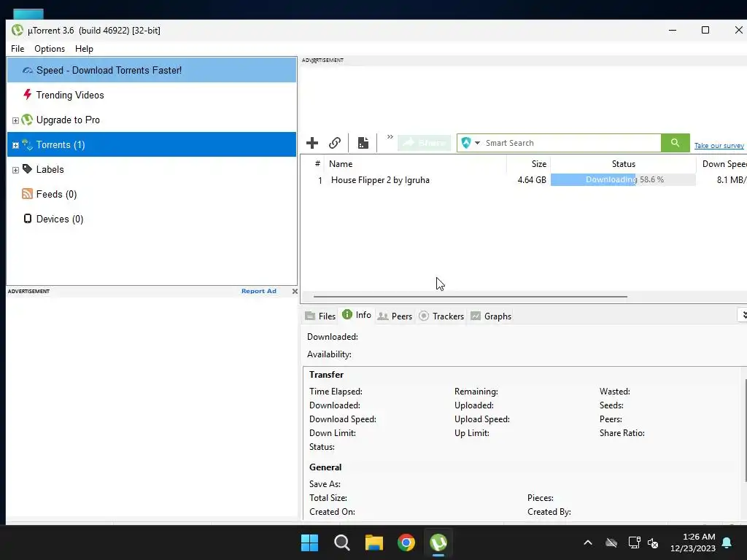Open the Options menu
Screen dimensions: 747x560
pos(50,49)
